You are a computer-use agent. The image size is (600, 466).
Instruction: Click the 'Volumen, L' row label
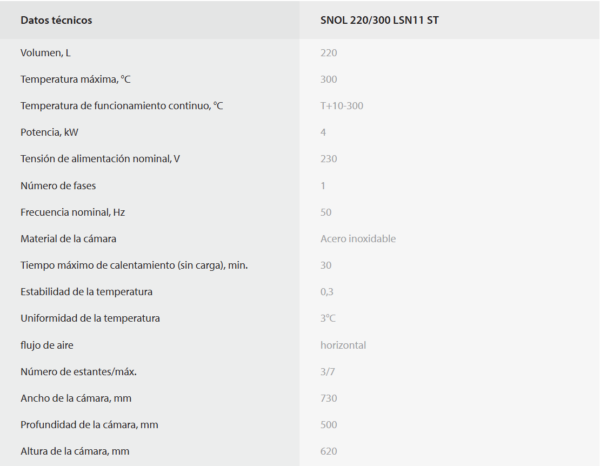[46, 52]
